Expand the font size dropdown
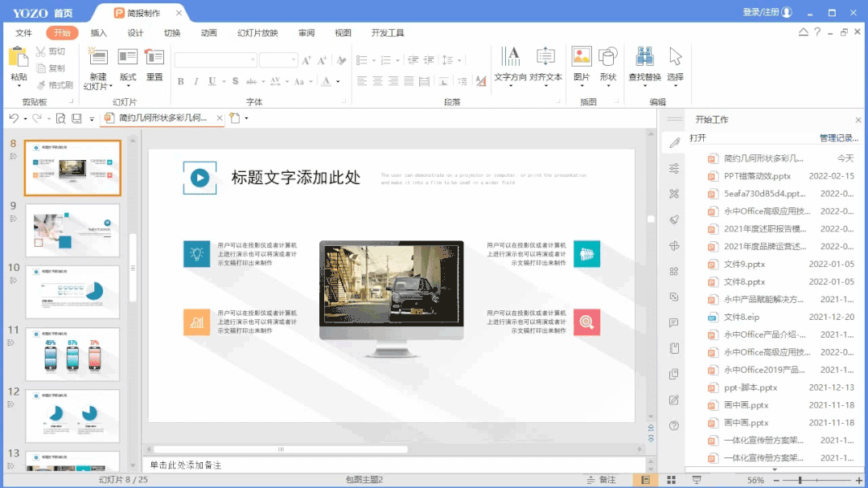 tap(293, 60)
